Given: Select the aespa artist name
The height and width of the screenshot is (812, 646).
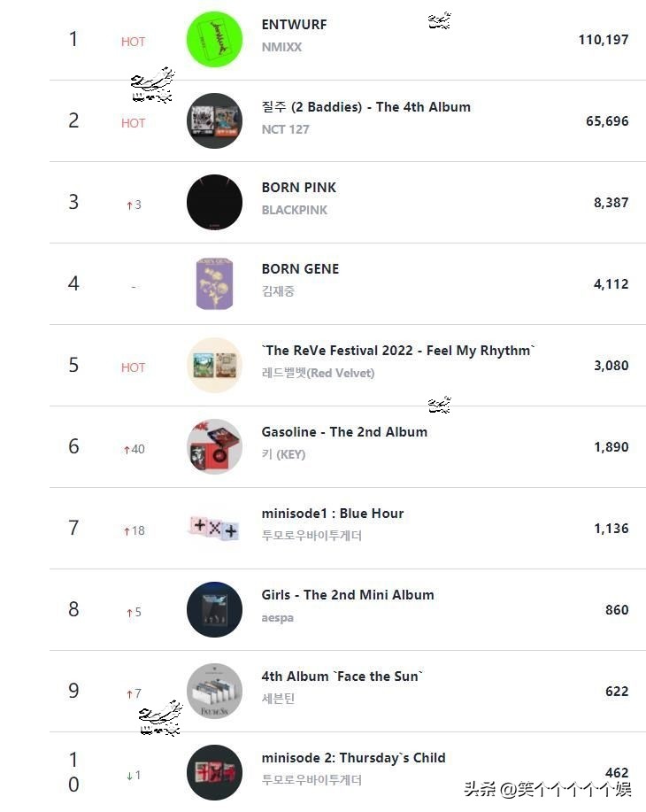Looking at the screenshot, I should 277,617.
